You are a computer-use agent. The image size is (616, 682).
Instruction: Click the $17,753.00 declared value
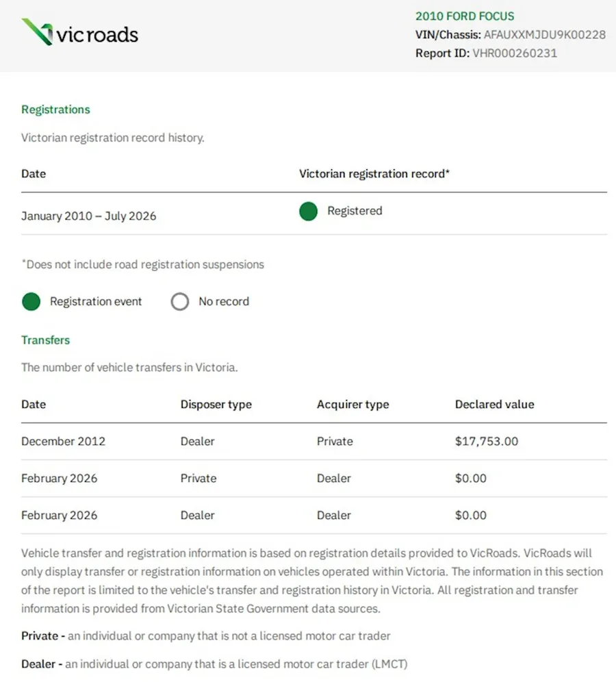pyautogui.click(x=487, y=442)
